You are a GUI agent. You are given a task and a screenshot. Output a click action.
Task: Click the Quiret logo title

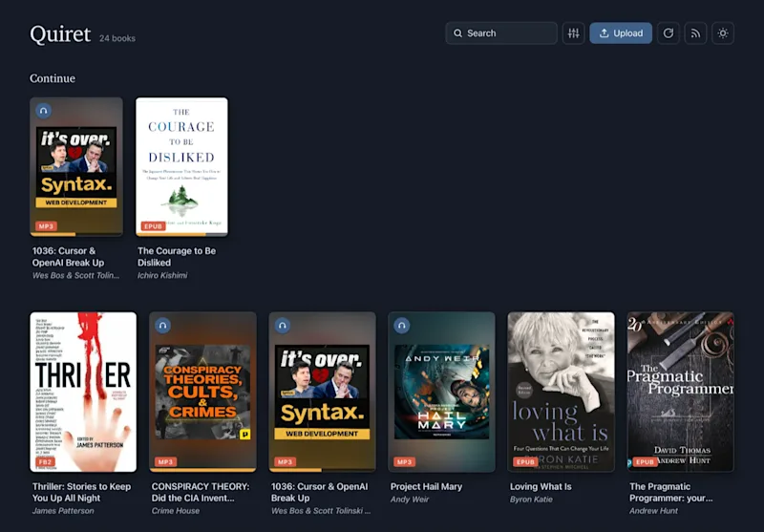(x=60, y=34)
